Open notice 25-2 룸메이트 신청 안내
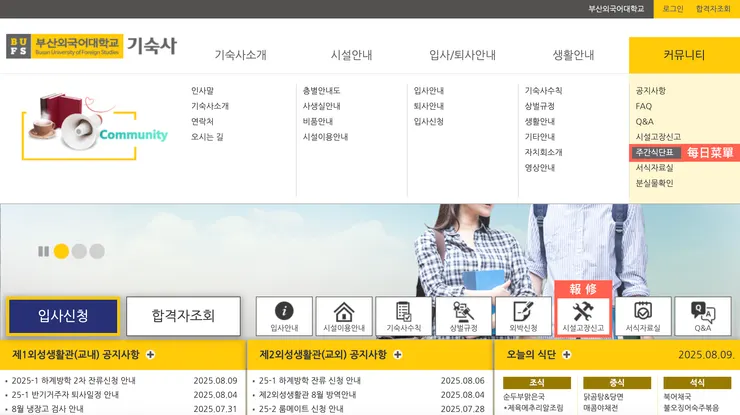Screen dimensions: 740x415 click(x=301, y=409)
